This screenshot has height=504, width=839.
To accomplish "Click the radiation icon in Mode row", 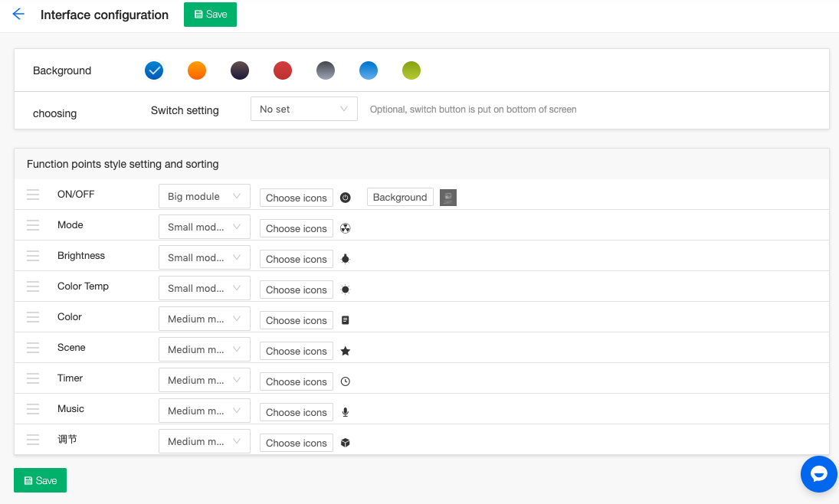I will [346, 228].
